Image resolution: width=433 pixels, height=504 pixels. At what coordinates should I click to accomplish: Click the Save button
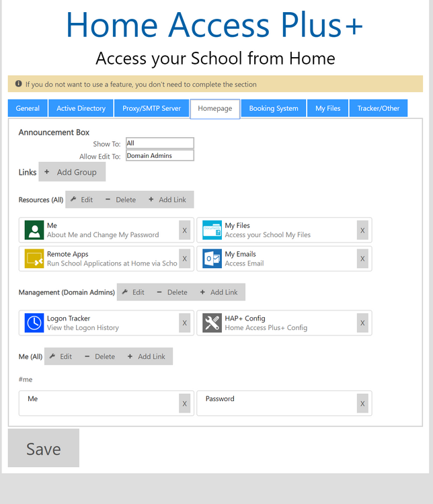click(44, 448)
